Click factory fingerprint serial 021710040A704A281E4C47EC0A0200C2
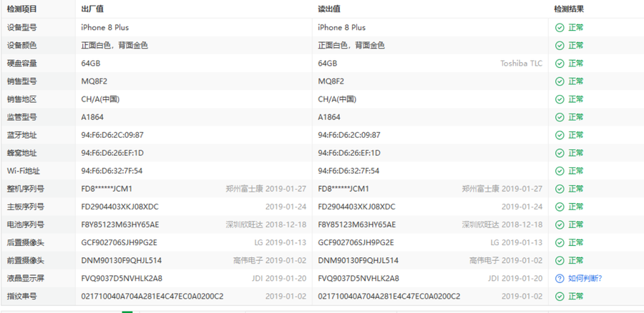This screenshot has height=313, width=644. pyautogui.click(x=152, y=296)
